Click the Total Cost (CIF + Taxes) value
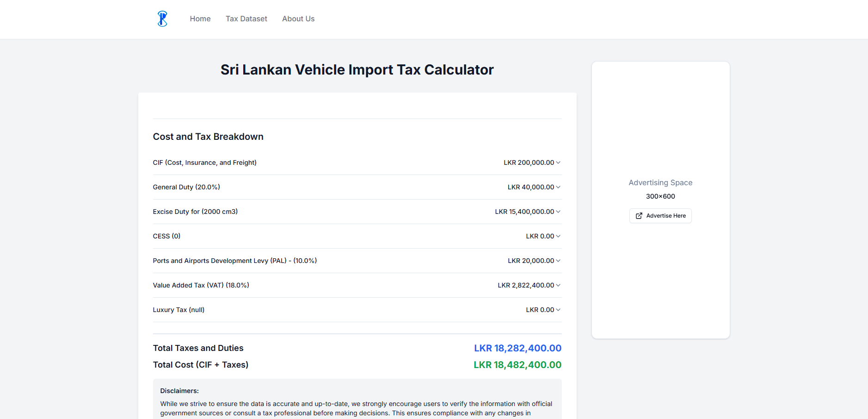Viewport: 868px width, 419px height. click(517, 364)
